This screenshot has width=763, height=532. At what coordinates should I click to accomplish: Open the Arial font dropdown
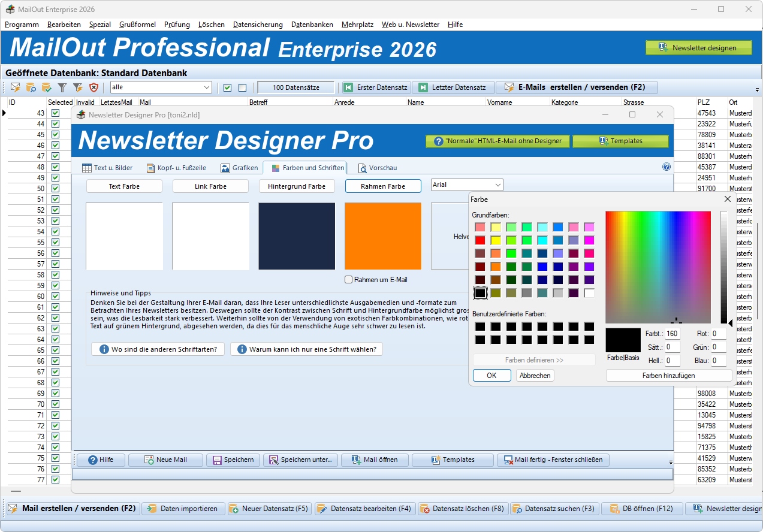[x=467, y=185]
